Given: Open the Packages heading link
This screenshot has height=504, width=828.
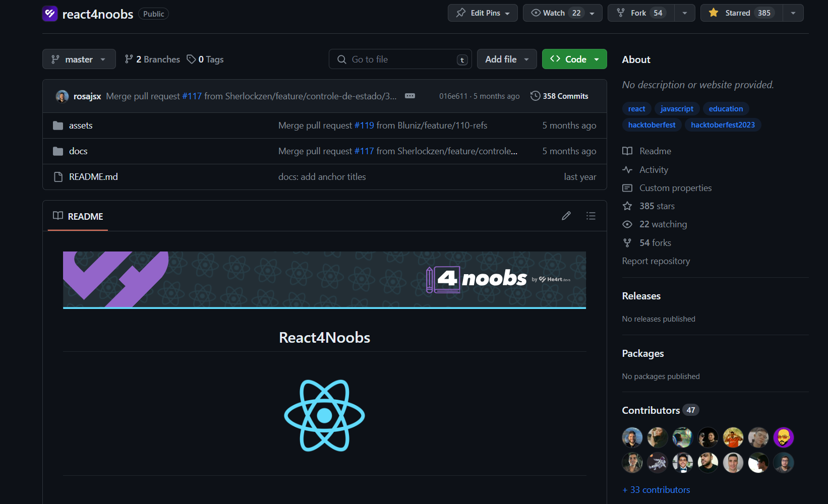Looking at the screenshot, I should pyautogui.click(x=643, y=353).
